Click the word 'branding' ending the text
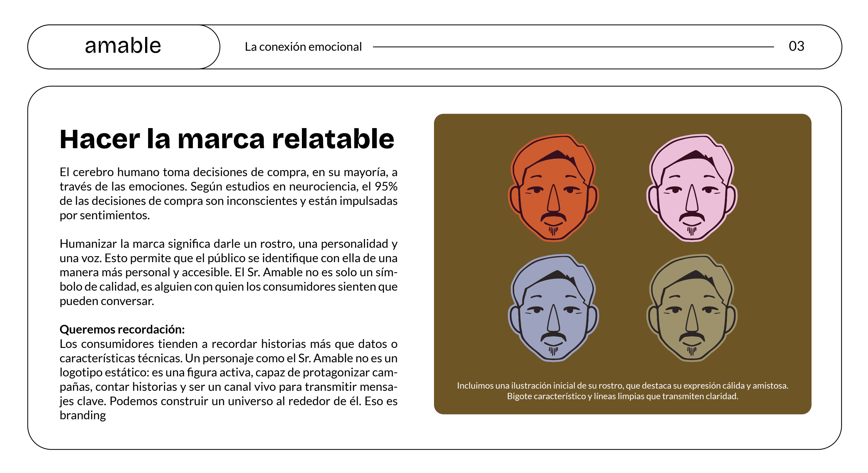This screenshot has height=473, width=868. (x=83, y=416)
